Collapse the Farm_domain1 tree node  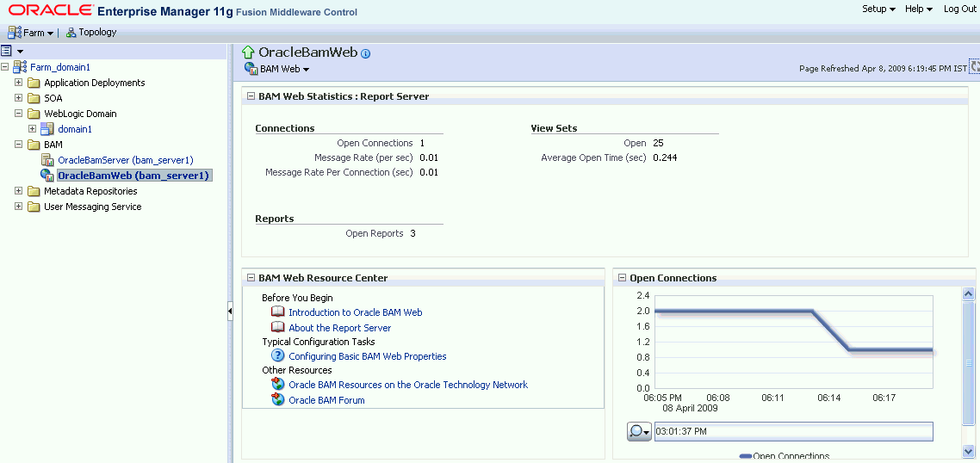point(5,67)
